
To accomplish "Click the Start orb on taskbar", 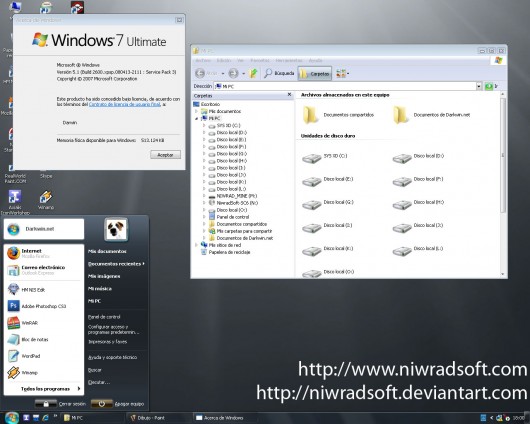I will 12,418.
